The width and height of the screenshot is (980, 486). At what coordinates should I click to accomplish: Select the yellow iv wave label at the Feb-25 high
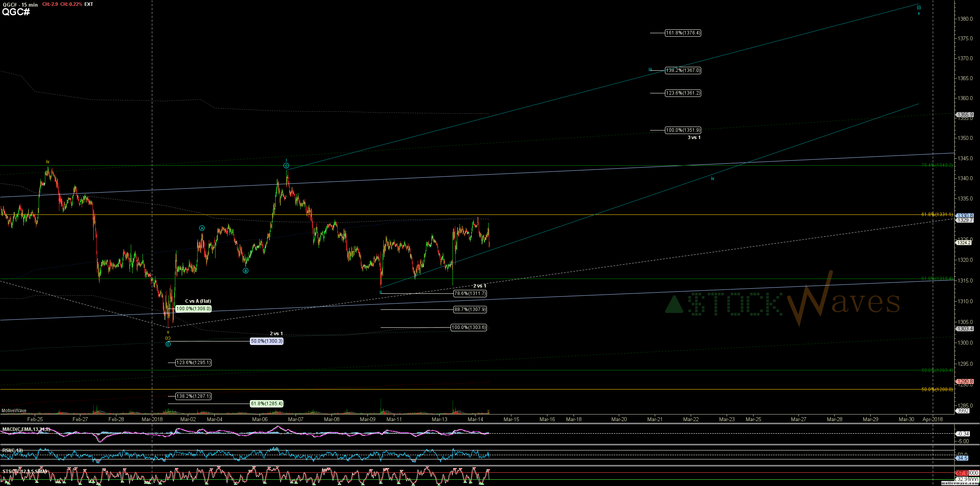click(x=48, y=162)
